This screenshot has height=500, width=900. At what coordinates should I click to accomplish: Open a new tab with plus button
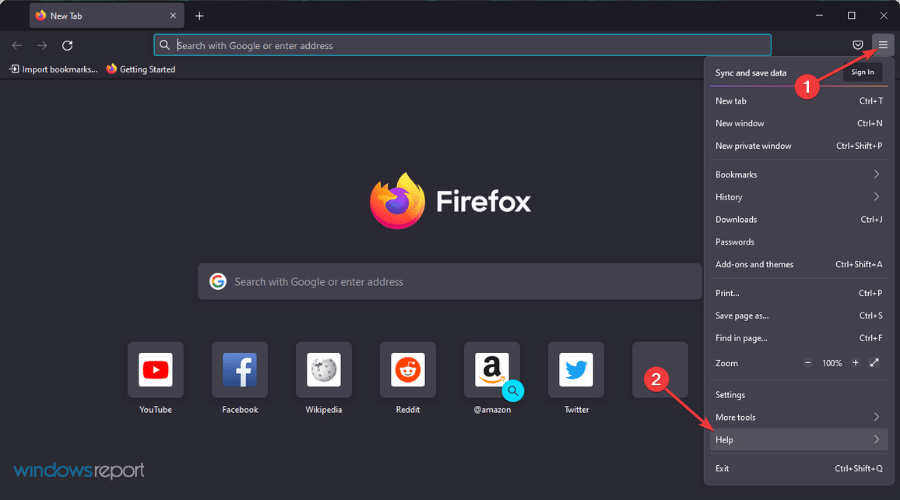[x=199, y=16]
